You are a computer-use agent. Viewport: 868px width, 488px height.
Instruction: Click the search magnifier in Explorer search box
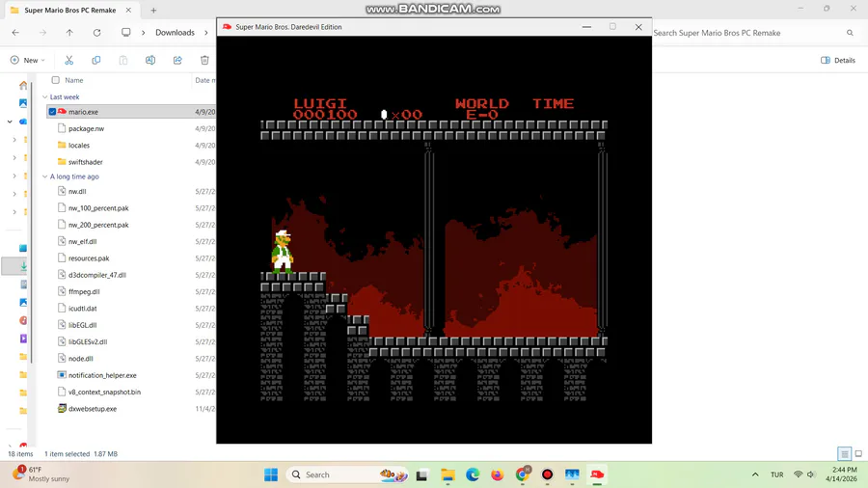pyautogui.click(x=850, y=33)
